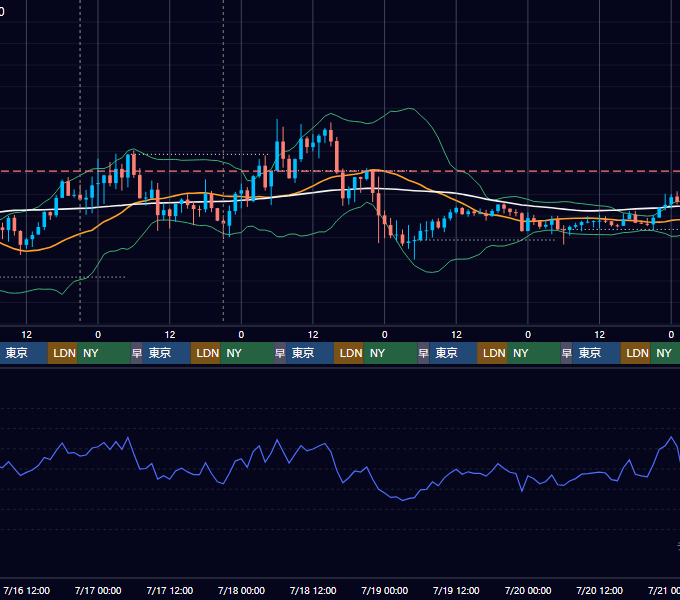Select the LDN session block on 7/17
The image size is (680, 600).
click(206, 353)
